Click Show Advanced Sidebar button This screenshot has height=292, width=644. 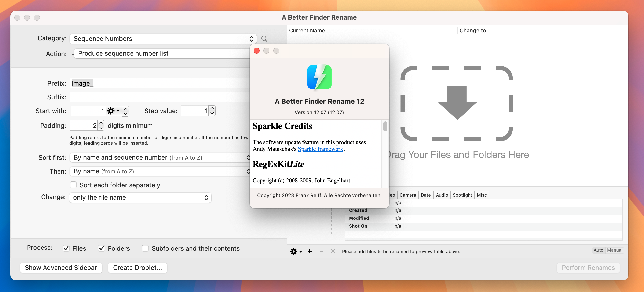[61, 267]
